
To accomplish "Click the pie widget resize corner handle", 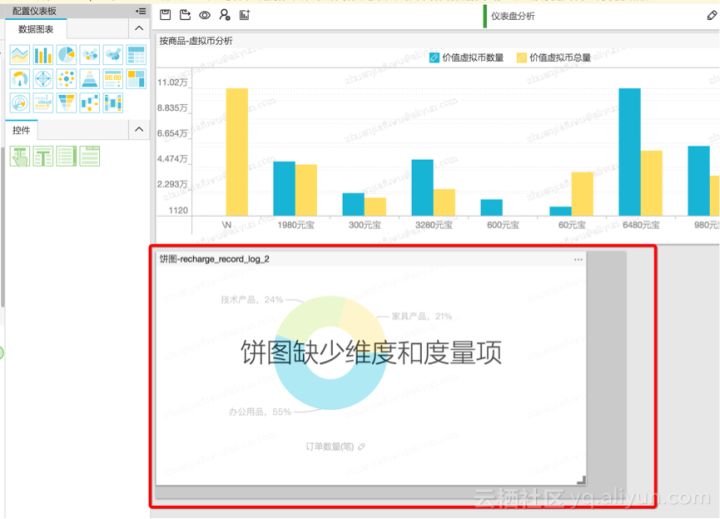I will pyautogui.click(x=581, y=480).
